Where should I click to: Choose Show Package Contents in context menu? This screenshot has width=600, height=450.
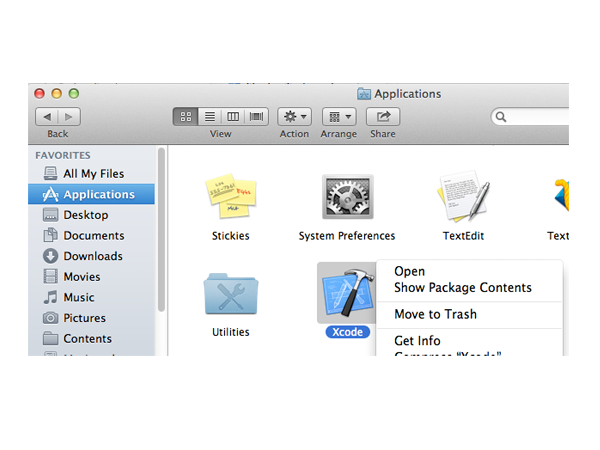point(462,288)
